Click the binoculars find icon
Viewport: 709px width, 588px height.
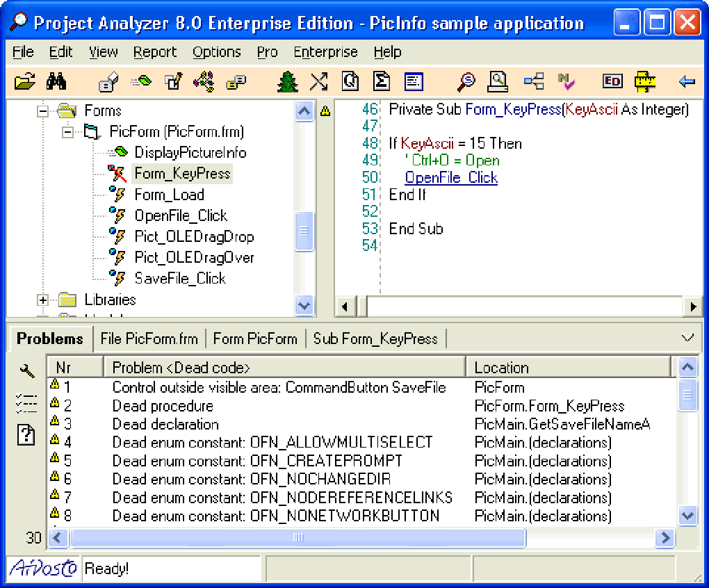tap(56, 82)
